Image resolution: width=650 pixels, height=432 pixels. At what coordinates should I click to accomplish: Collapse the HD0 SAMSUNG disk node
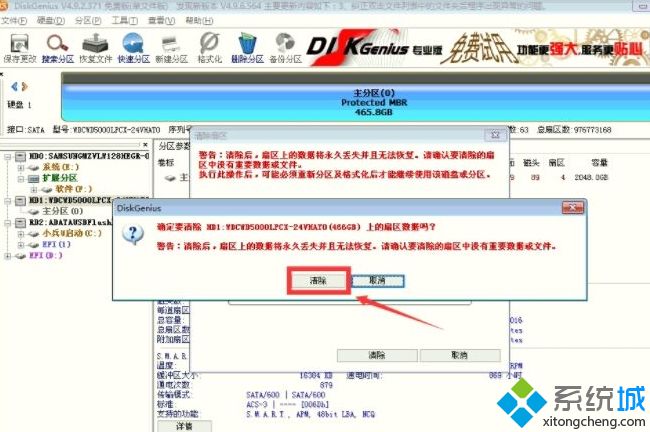click(x=7, y=157)
